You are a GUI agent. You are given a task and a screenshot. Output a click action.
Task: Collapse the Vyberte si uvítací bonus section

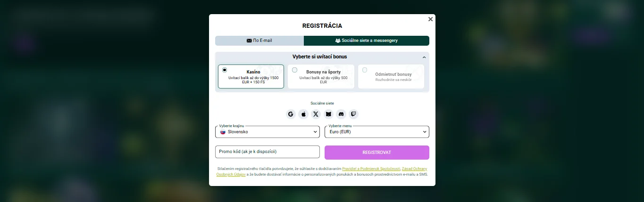pos(424,57)
